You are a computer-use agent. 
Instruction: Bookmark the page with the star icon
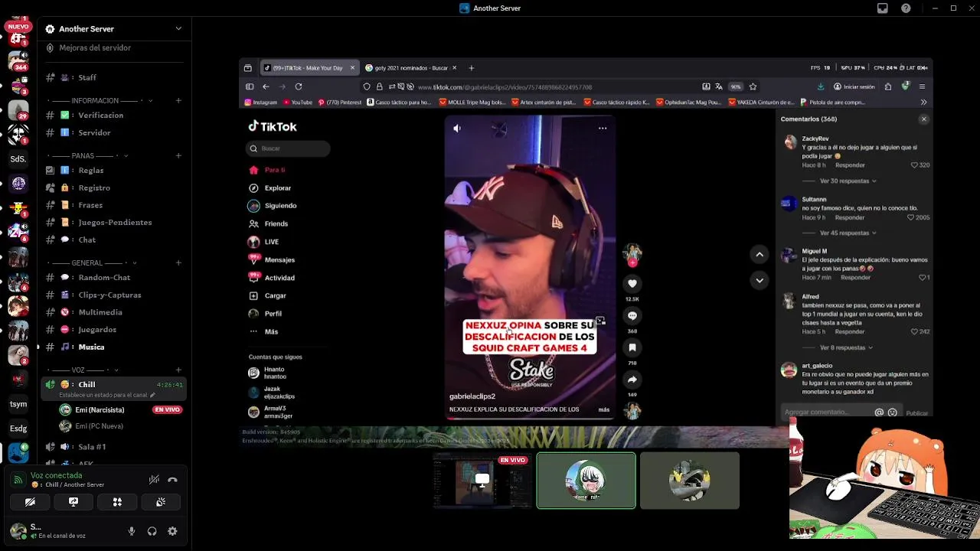coord(753,86)
